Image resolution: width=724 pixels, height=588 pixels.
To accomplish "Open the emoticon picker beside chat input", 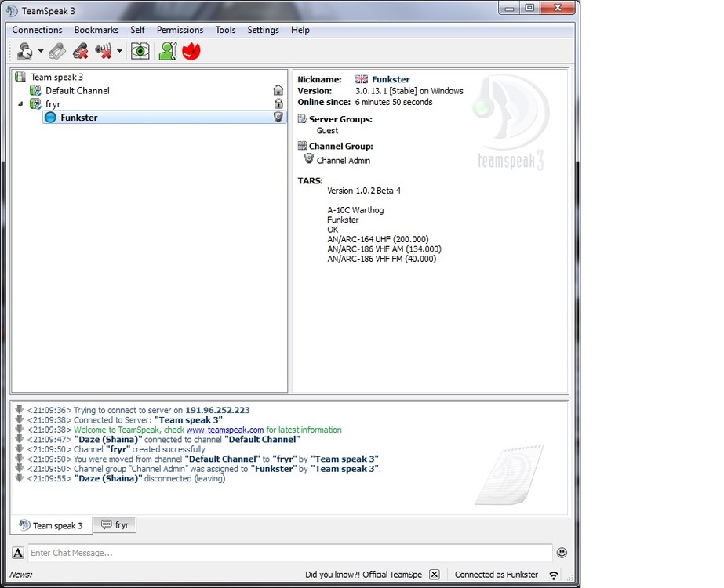I will click(562, 553).
